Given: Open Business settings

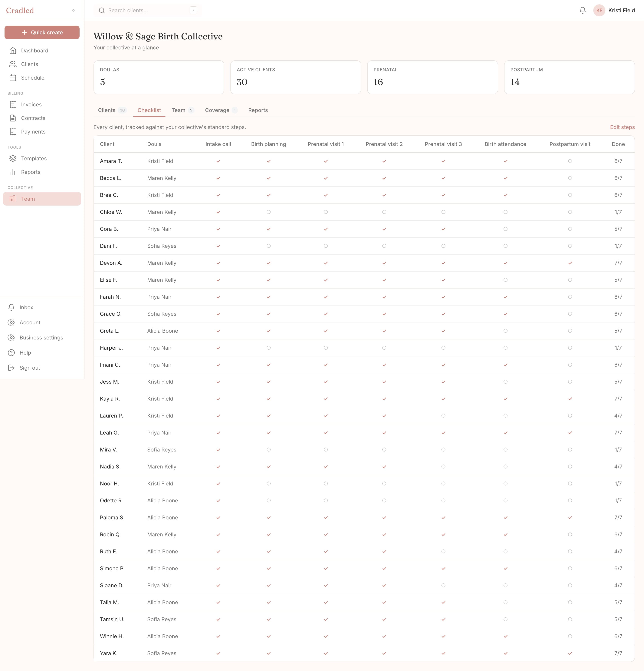Looking at the screenshot, I should 42,338.
